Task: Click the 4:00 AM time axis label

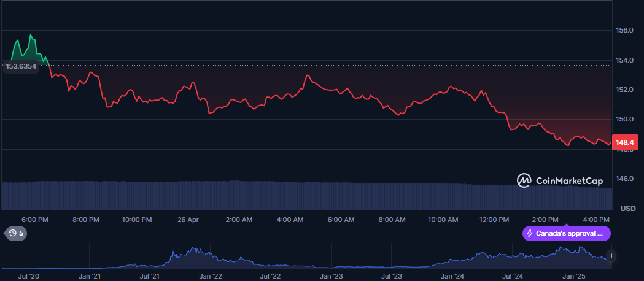Action: pos(290,220)
